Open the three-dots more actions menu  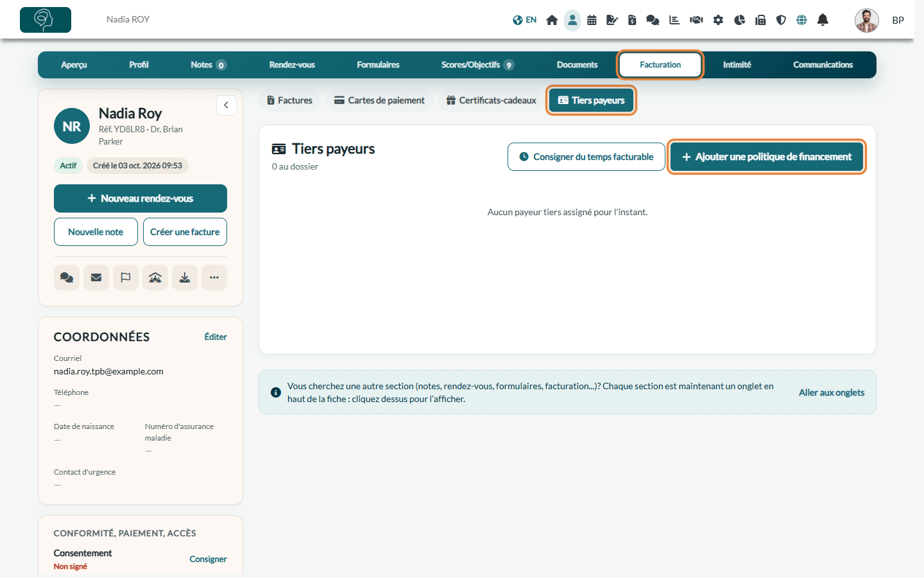click(x=214, y=277)
